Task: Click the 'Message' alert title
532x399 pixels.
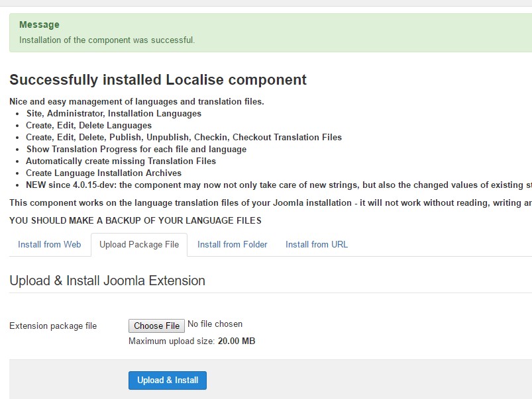Action: click(39, 24)
